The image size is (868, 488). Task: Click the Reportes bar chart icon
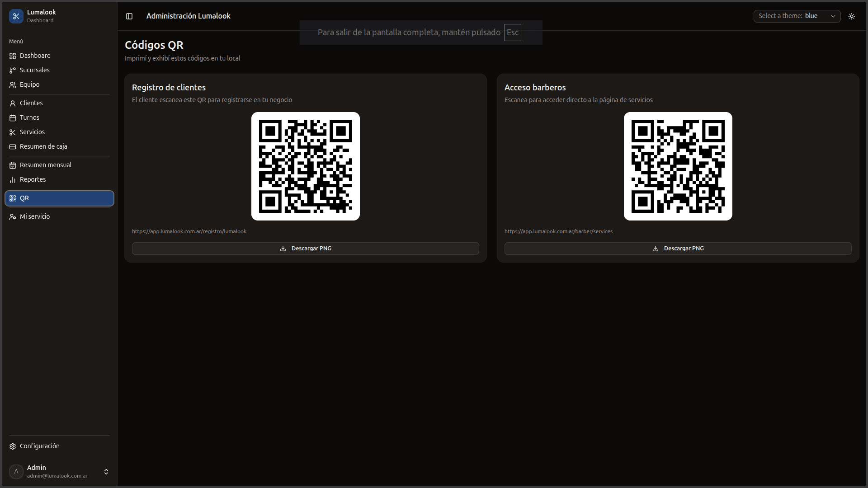[x=13, y=180]
